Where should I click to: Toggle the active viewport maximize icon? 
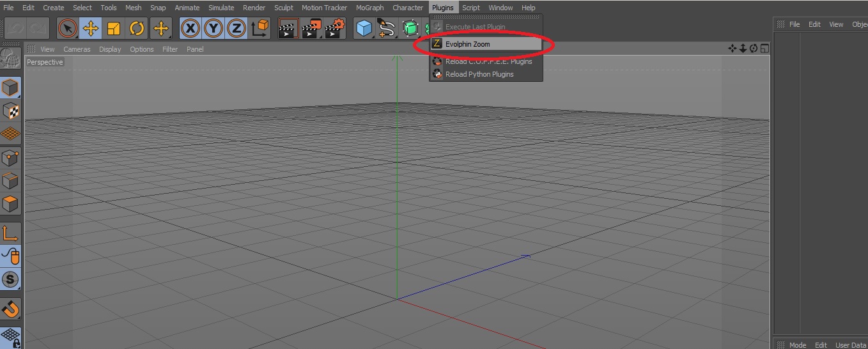[764, 49]
